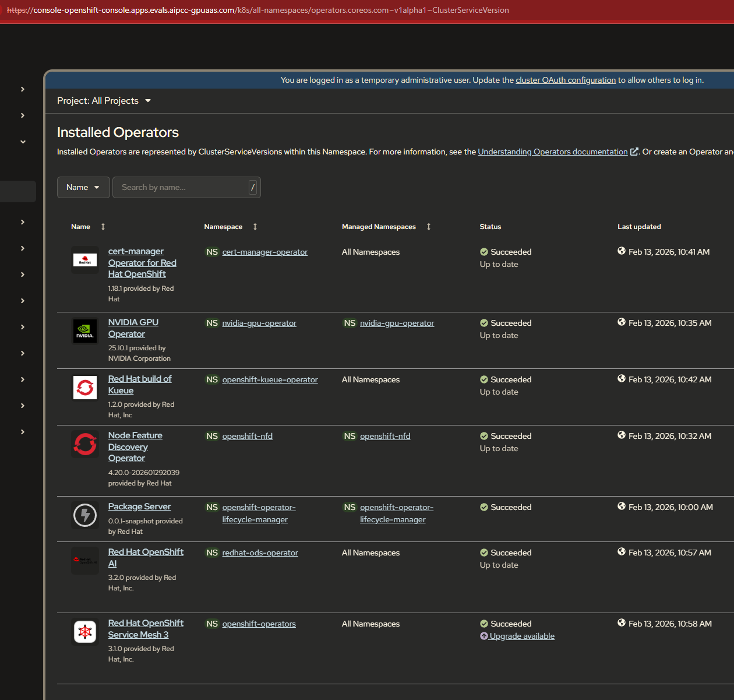
Task: Open the cluster OAuth configuration link
Action: (565, 80)
